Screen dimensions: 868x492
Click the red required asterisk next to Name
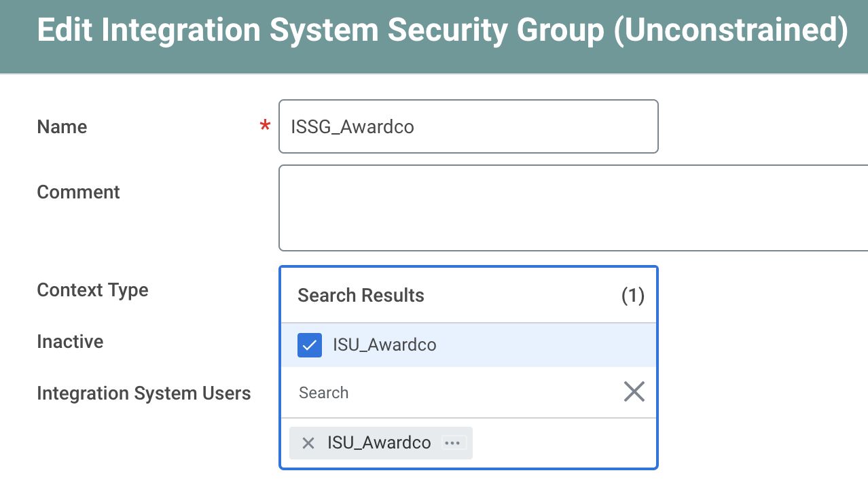point(264,126)
